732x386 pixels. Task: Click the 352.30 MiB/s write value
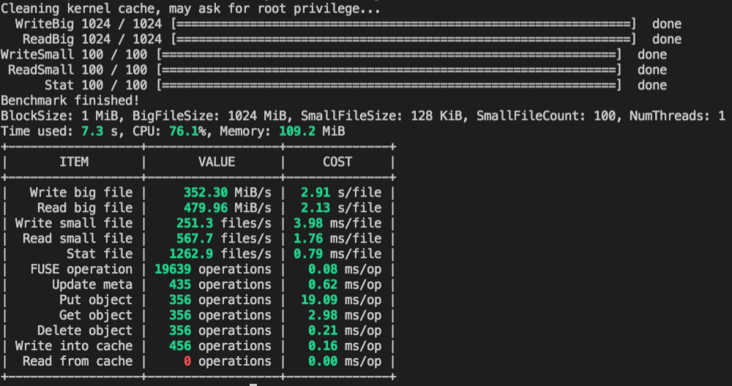[227, 192]
